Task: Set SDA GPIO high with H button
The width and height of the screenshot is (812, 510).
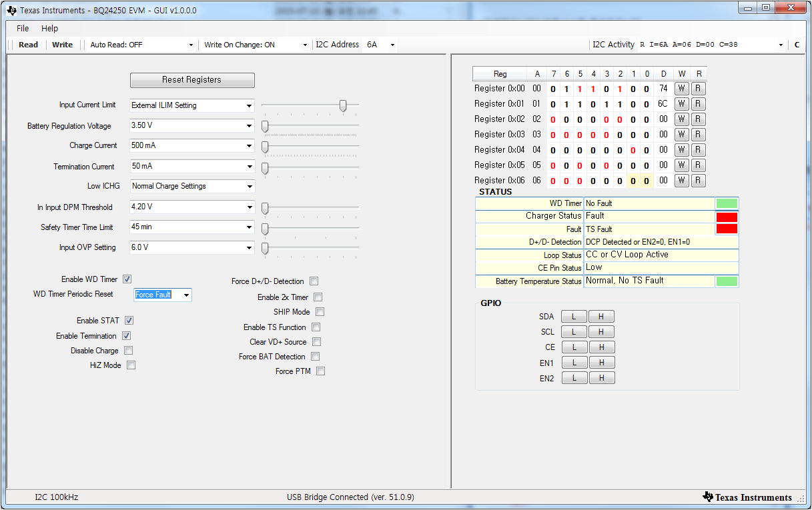Action: click(601, 317)
